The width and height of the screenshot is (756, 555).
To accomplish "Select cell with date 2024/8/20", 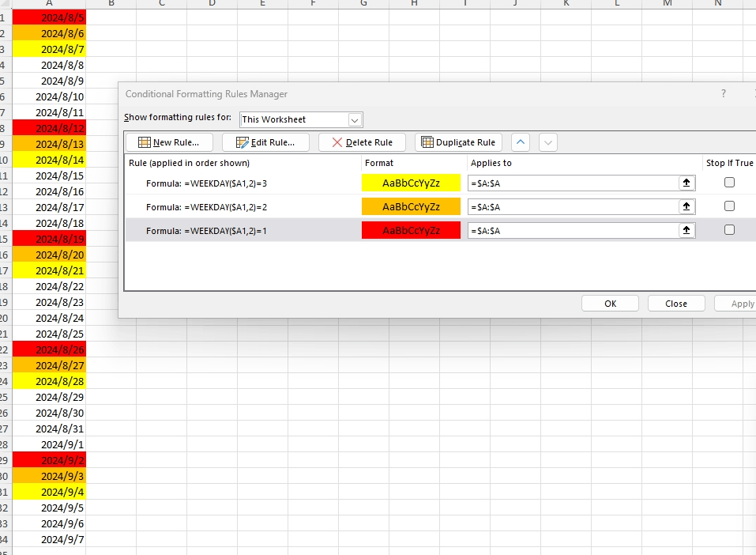I will pyautogui.click(x=49, y=255).
